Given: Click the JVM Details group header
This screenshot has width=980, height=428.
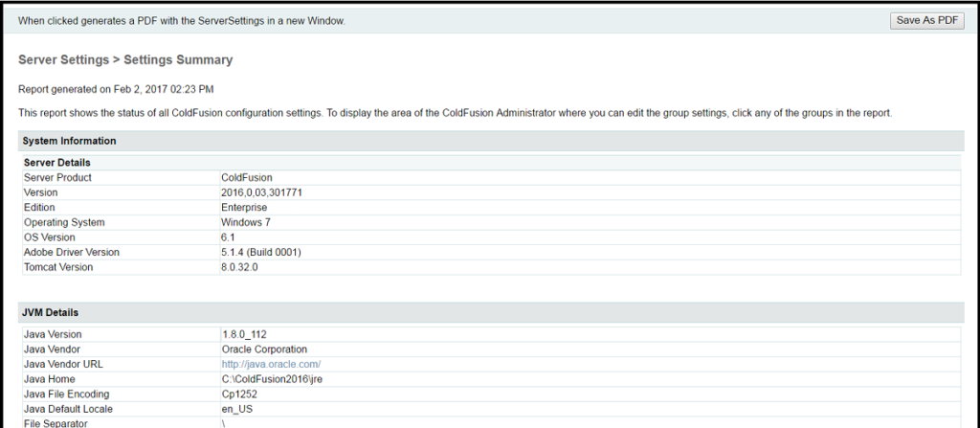Looking at the screenshot, I should click(x=491, y=312).
